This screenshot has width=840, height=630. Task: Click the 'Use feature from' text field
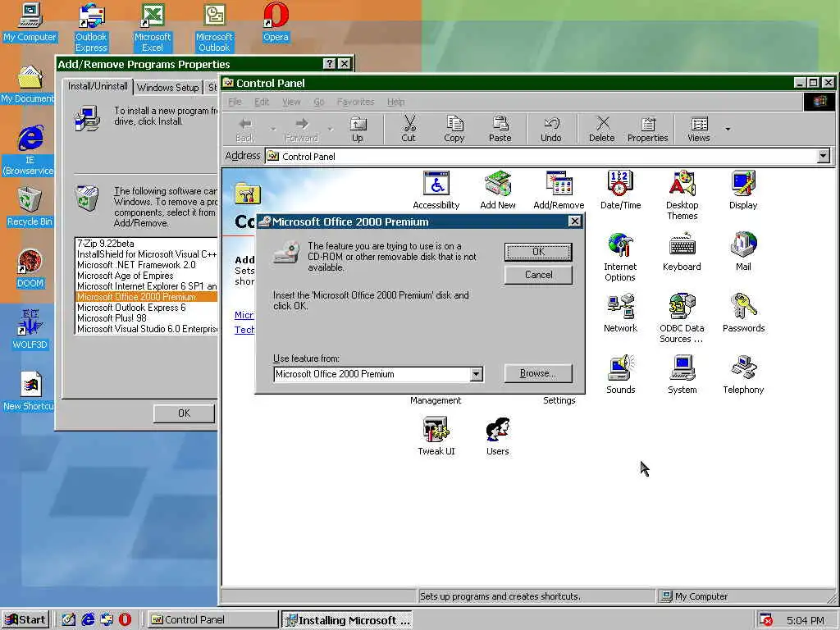[x=372, y=374]
